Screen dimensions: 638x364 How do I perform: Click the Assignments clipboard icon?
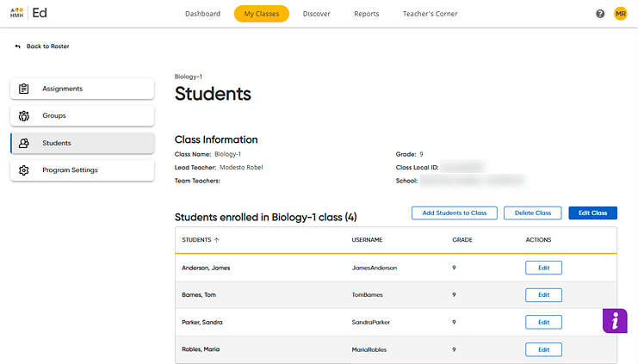pos(23,89)
